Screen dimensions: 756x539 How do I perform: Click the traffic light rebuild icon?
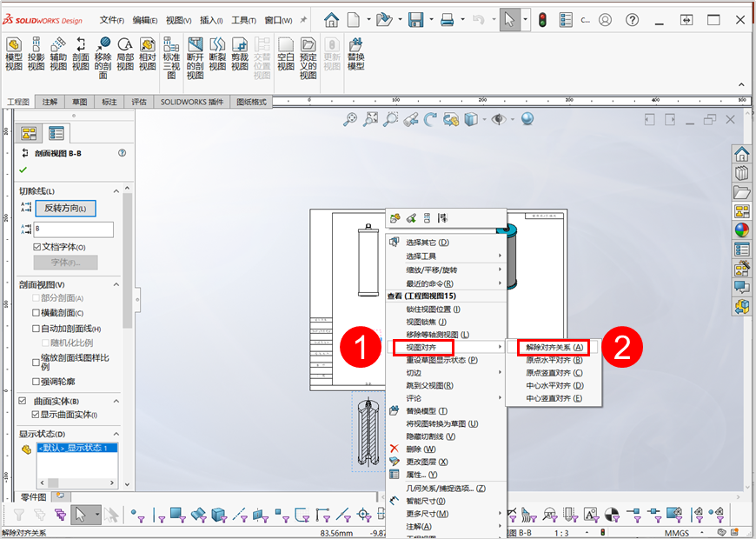pyautogui.click(x=542, y=19)
